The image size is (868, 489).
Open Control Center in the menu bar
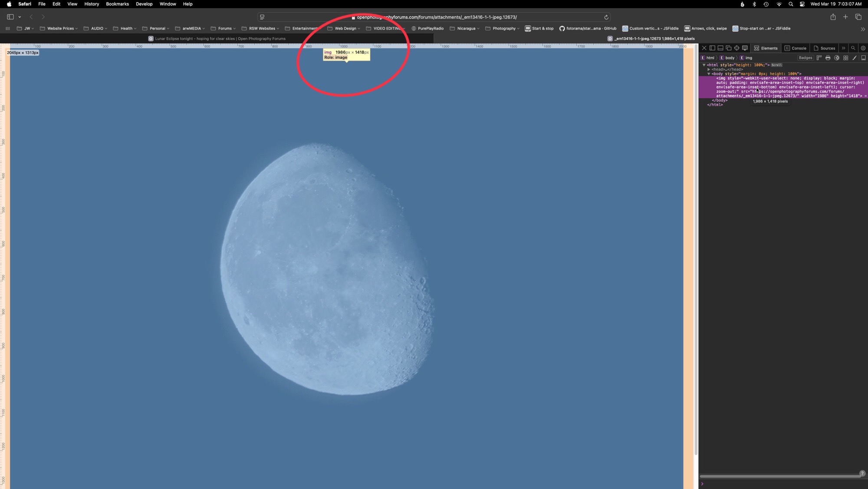pos(802,4)
